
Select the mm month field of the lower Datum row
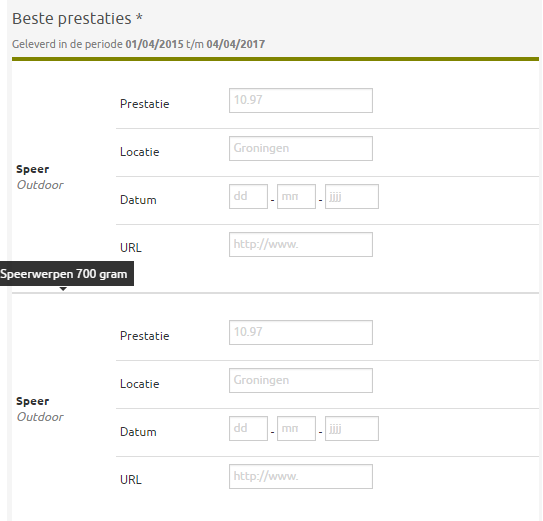click(296, 429)
